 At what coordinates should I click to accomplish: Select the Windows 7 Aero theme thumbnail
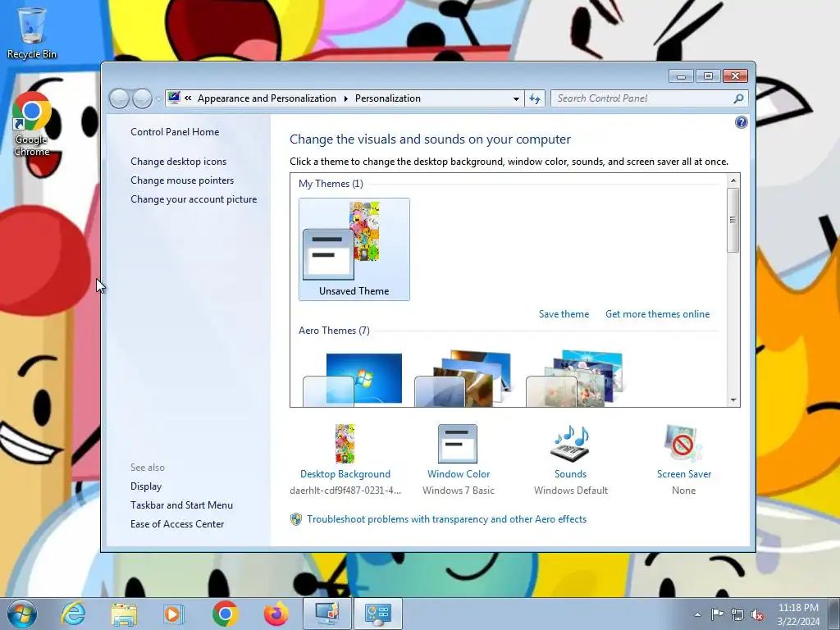point(353,379)
